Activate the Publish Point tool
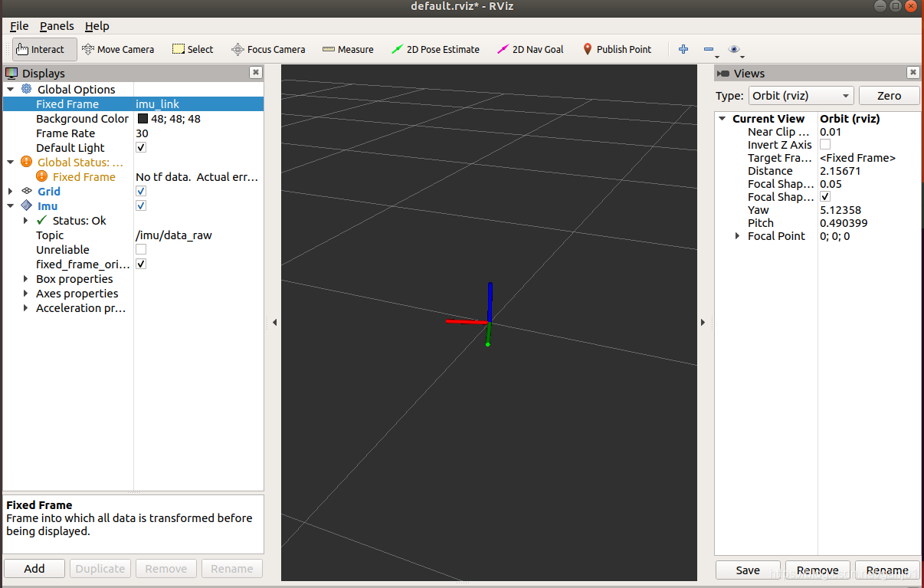This screenshot has height=588, width=924. tap(617, 49)
